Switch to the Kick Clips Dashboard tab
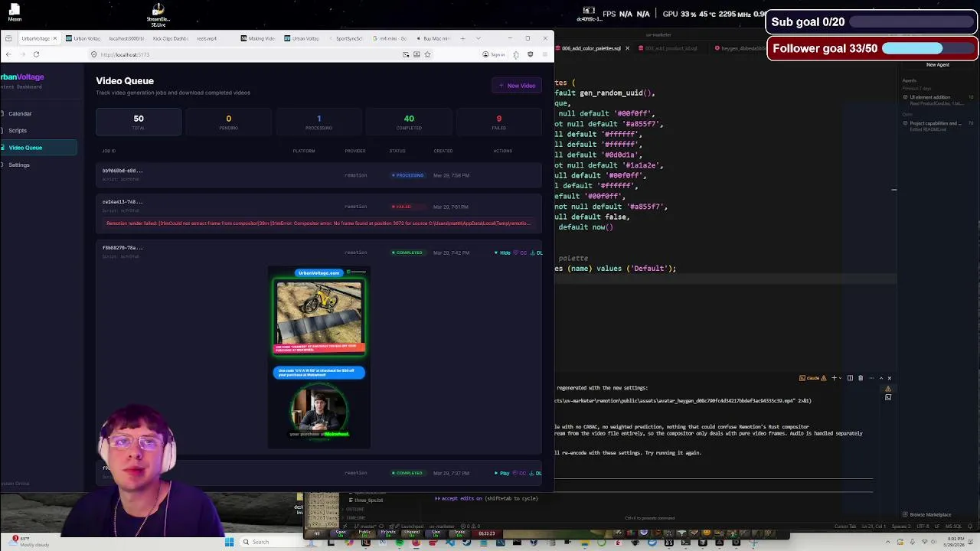 pyautogui.click(x=170, y=38)
